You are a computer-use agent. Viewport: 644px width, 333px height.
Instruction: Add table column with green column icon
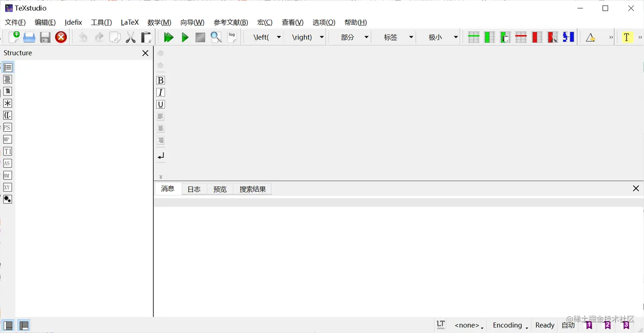tap(489, 37)
